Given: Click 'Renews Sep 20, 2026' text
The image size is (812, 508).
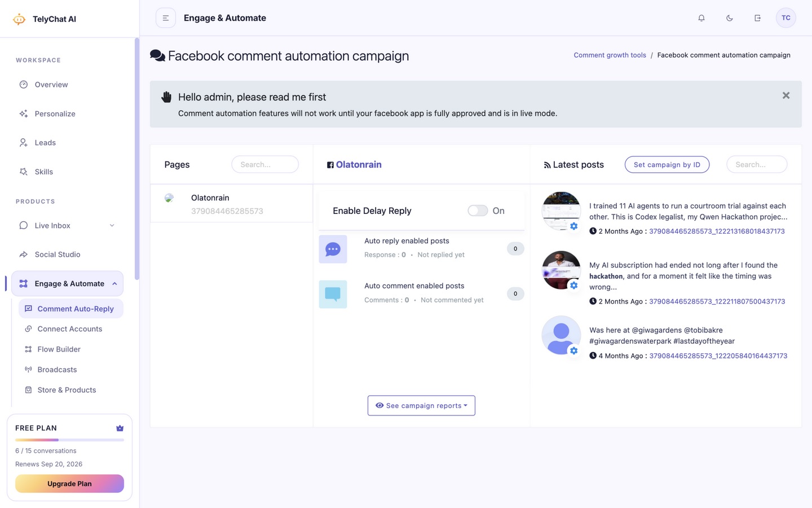Looking at the screenshot, I should 48,465.
